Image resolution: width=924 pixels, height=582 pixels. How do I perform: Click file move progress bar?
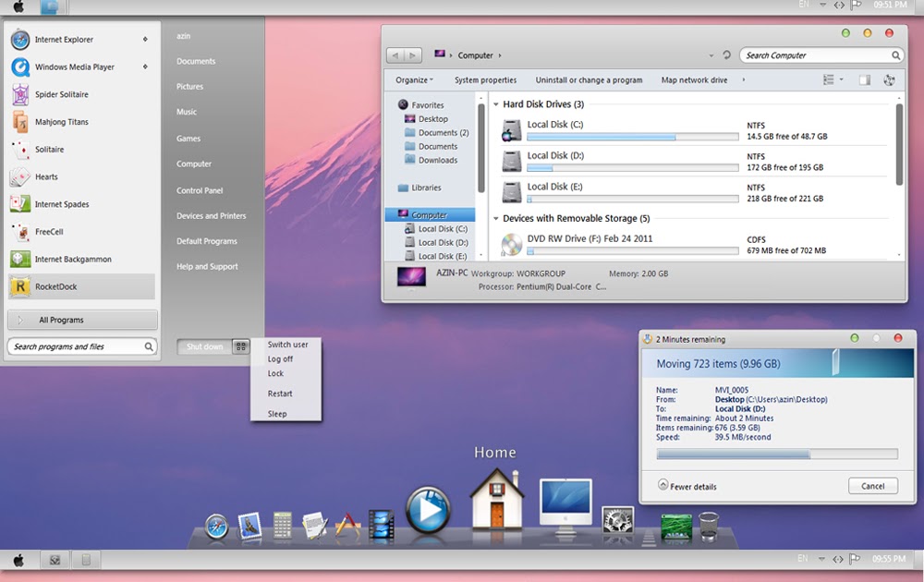point(777,455)
